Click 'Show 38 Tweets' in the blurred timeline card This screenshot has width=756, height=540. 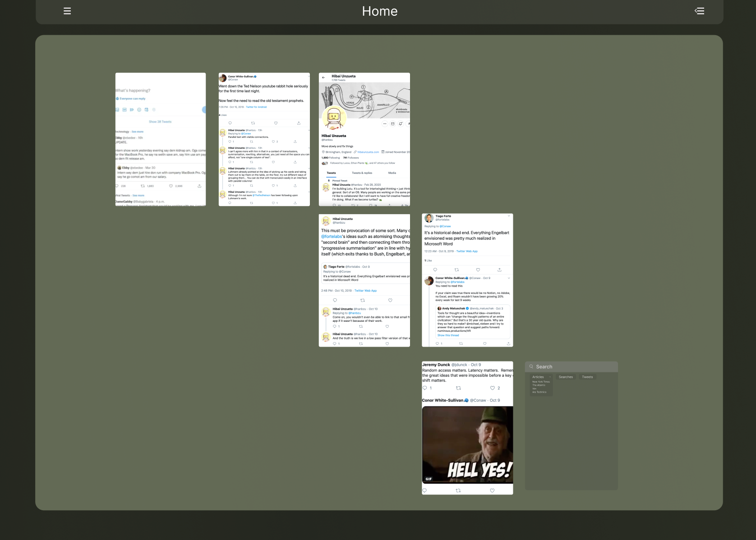pyautogui.click(x=160, y=122)
